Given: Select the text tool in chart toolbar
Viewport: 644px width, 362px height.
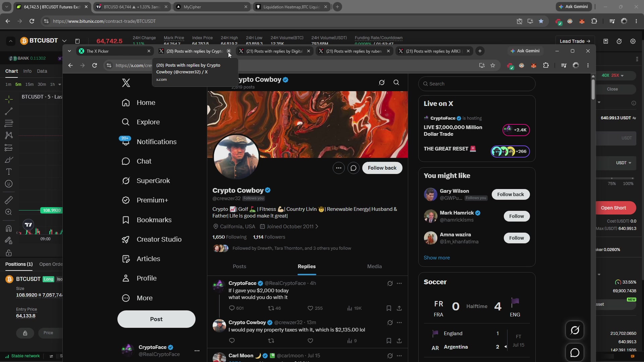Looking at the screenshot, I should click(x=9, y=172).
